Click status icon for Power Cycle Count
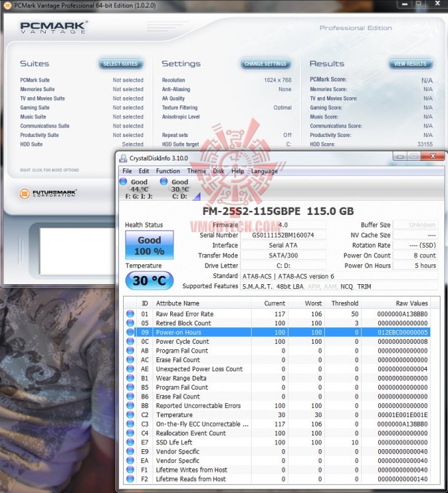 130,341
